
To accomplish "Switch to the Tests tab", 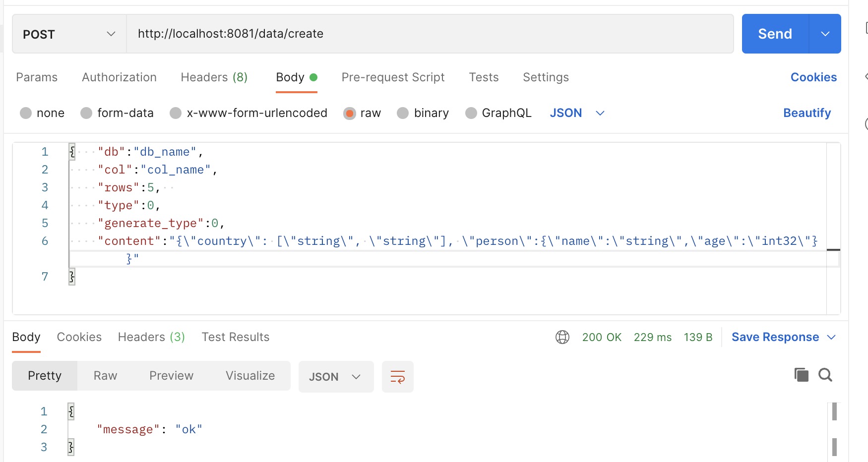I will tap(484, 77).
